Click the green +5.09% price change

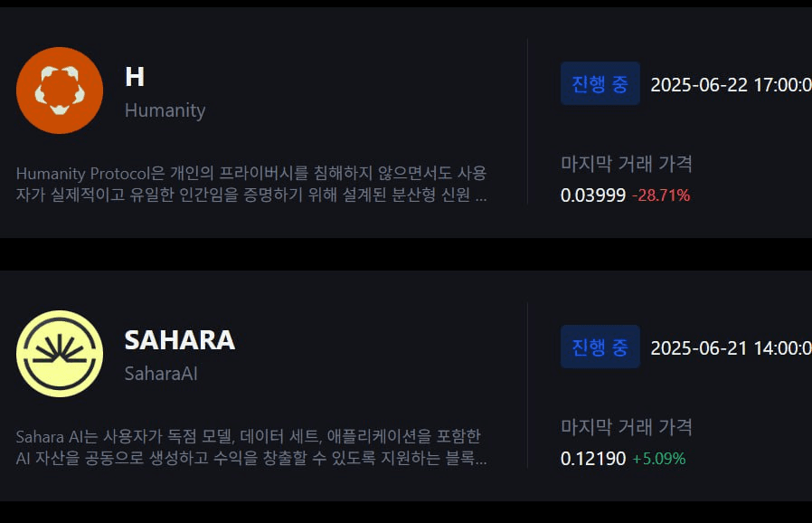[x=658, y=459]
